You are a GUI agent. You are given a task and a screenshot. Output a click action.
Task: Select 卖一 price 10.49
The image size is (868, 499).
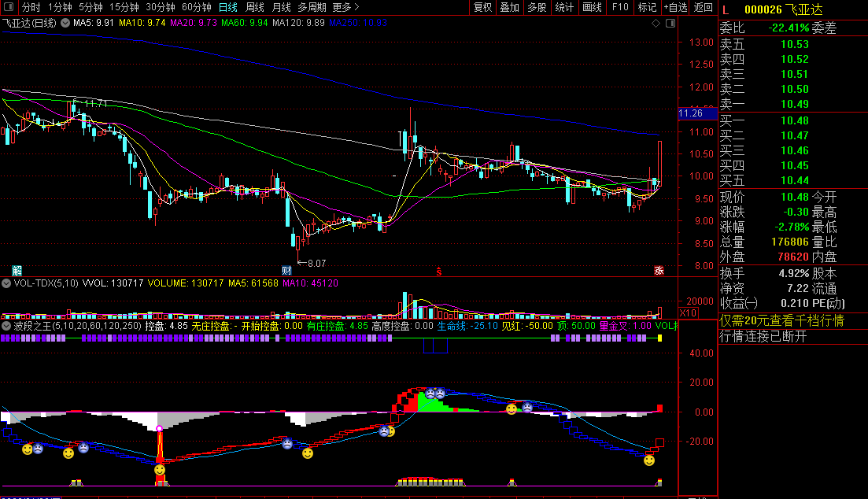(x=794, y=104)
